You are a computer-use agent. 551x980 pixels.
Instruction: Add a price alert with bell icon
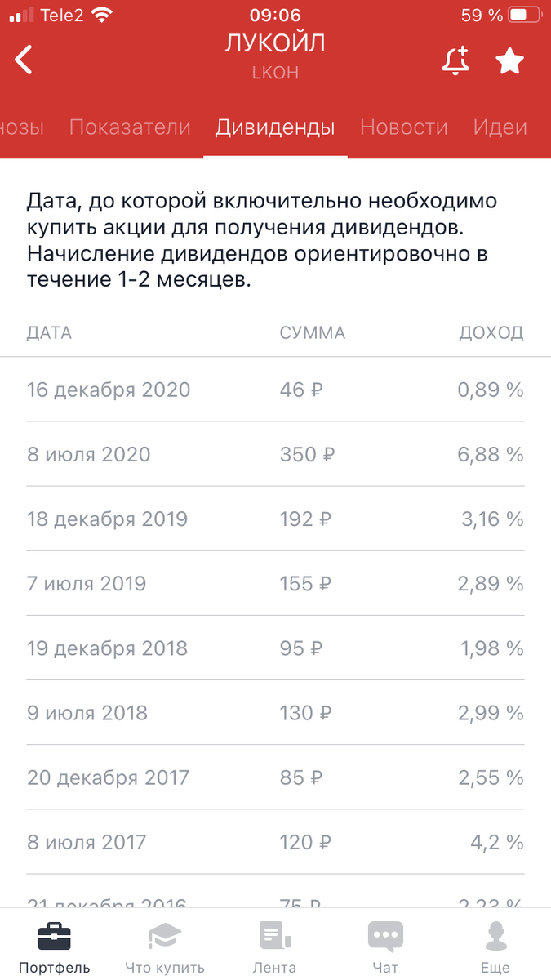click(455, 61)
